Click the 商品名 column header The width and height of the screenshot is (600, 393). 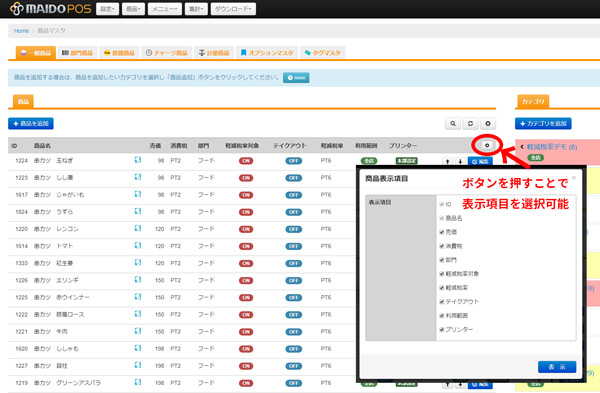click(42, 146)
